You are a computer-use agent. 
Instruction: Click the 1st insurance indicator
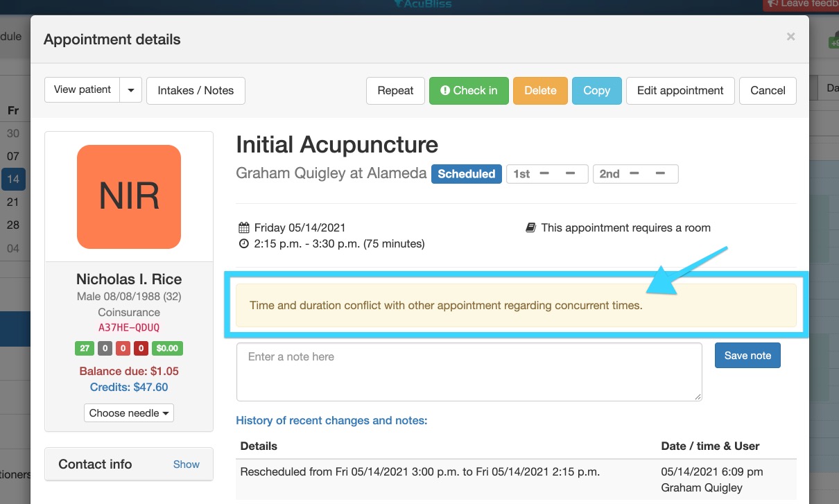[547, 173]
